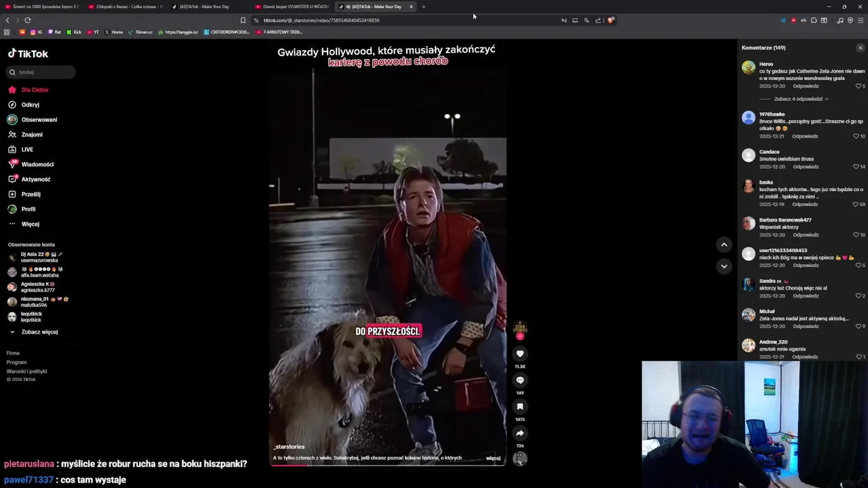868x488 pixels.
Task: Open the Obserwowane page
Action: tap(33, 120)
